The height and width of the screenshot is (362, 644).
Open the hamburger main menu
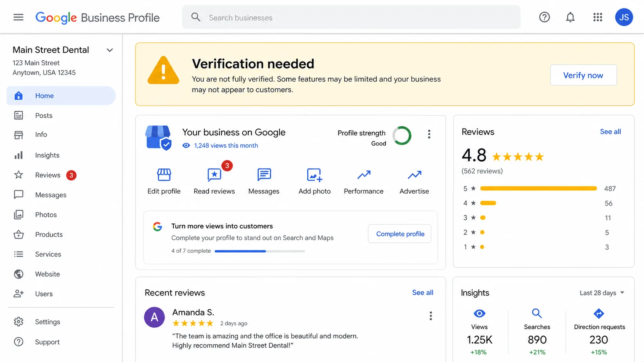click(x=18, y=17)
